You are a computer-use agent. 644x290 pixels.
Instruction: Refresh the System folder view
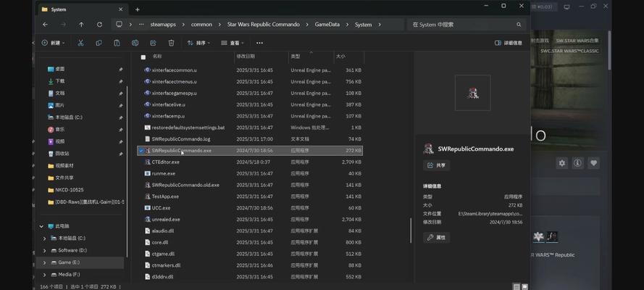click(x=99, y=25)
